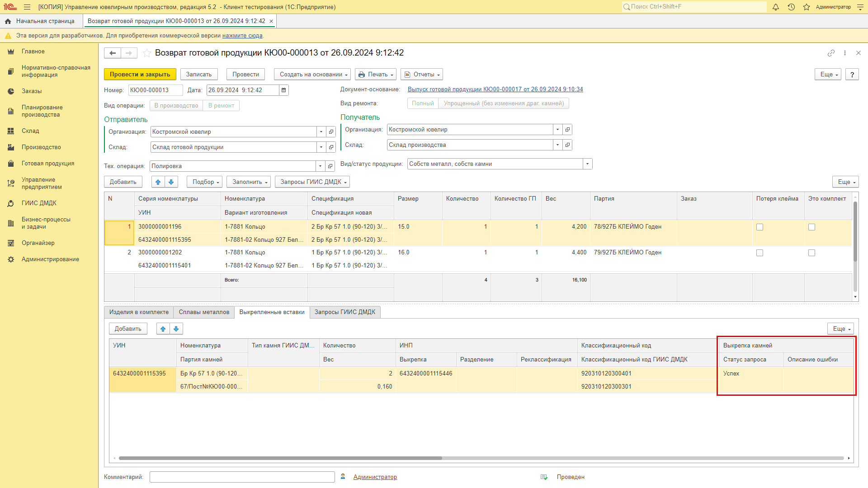Viewport: 868px width, 488px height.
Task: Select В производство operation type
Action: click(x=176, y=106)
